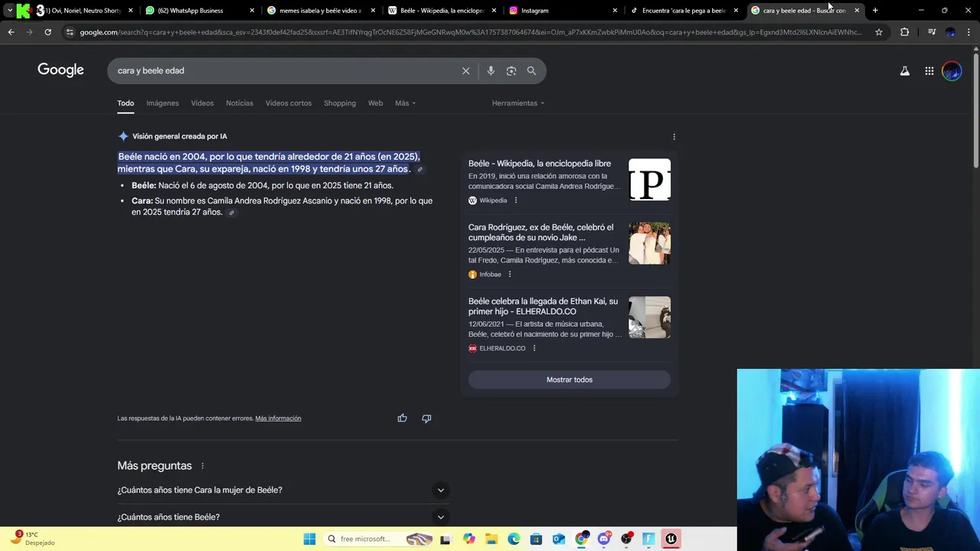Give the AI answer a thumbs up
Viewport: 980px width, 551px height.
(402, 418)
